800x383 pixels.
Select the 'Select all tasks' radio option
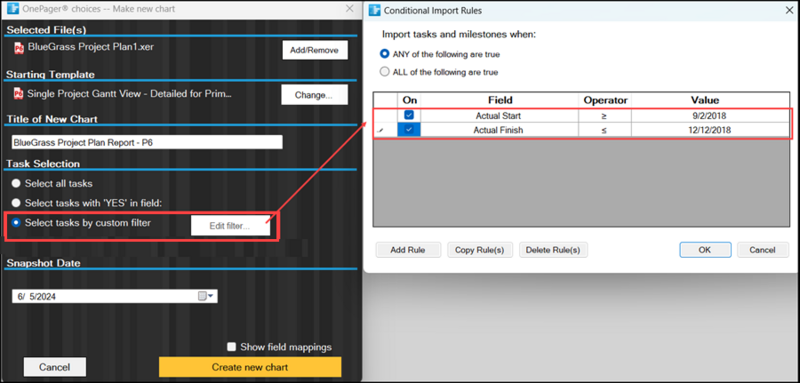[17, 183]
